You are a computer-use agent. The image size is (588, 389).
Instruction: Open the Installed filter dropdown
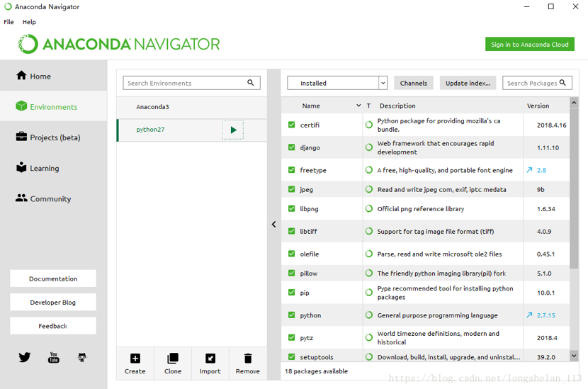pyautogui.click(x=337, y=83)
